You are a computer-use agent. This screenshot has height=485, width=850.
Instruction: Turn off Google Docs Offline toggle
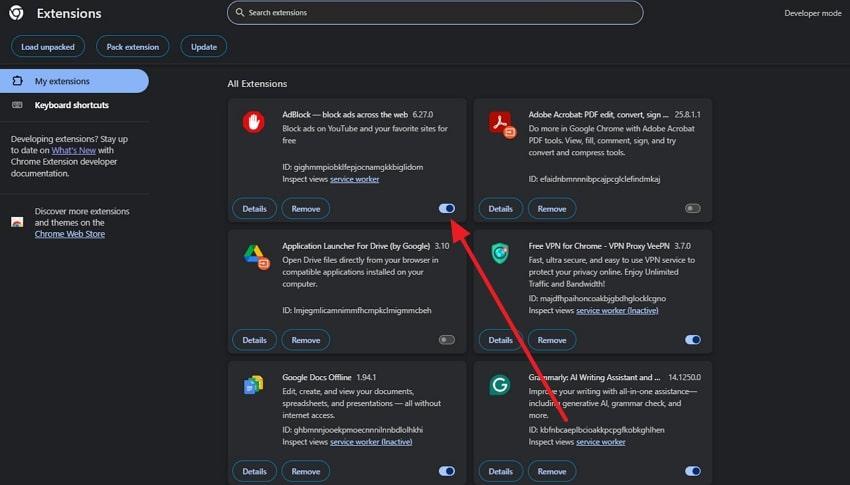pyautogui.click(x=447, y=471)
